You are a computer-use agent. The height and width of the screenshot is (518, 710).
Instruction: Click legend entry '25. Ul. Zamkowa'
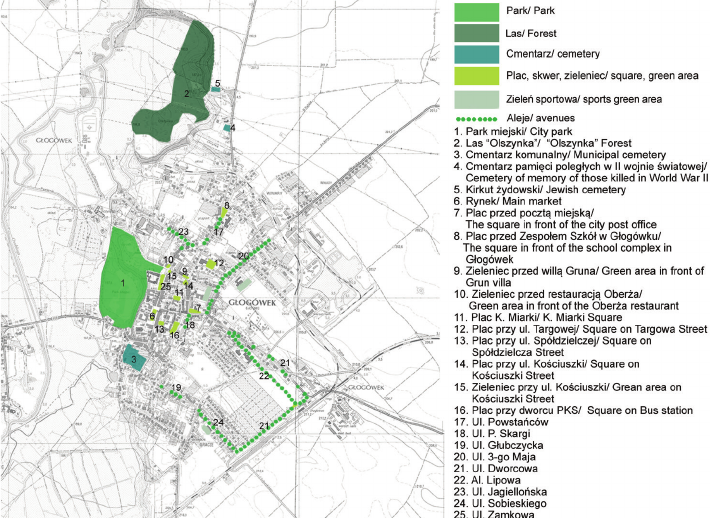coord(494,513)
